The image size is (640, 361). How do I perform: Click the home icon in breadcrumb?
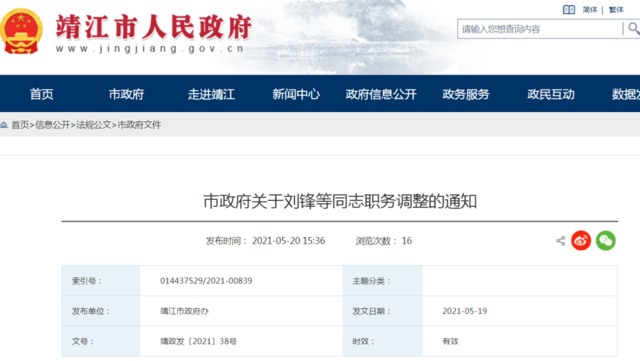4,125
